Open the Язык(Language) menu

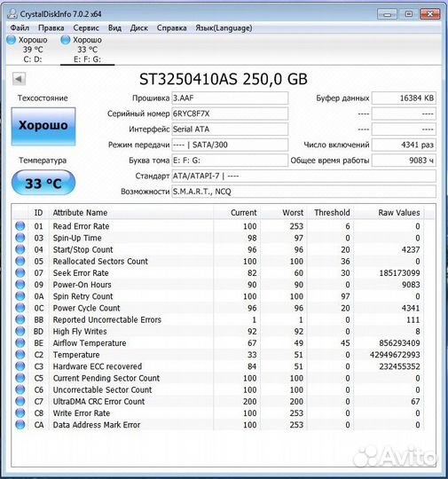pos(224,28)
